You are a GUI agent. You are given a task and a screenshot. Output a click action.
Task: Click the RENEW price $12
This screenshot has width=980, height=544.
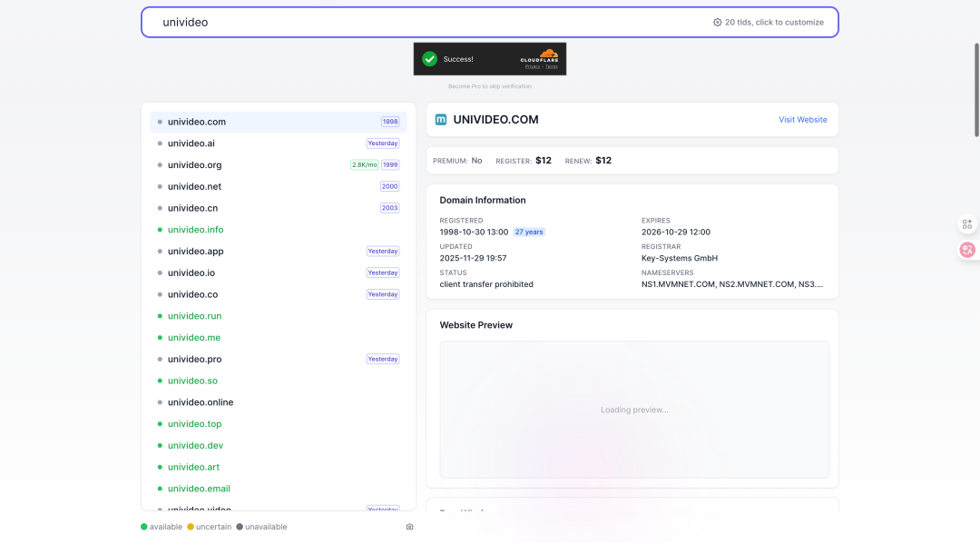[x=603, y=161]
